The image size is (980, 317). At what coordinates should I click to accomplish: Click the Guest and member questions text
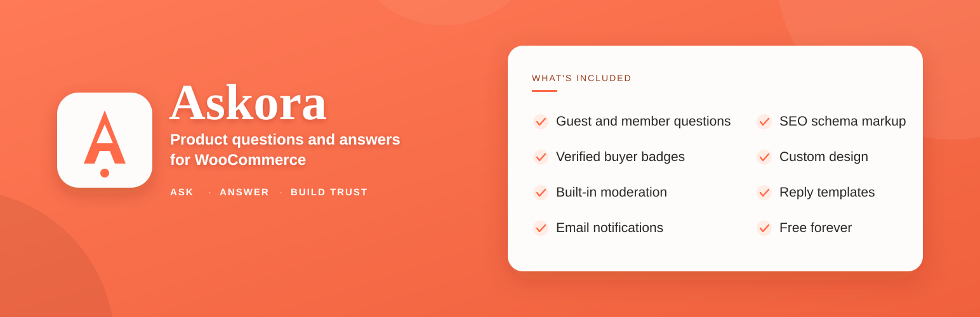click(x=643, y=121)
